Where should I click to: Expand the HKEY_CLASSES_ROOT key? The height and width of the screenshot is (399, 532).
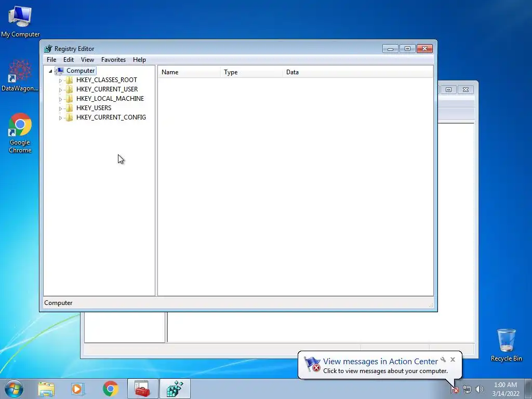point(60,81)
